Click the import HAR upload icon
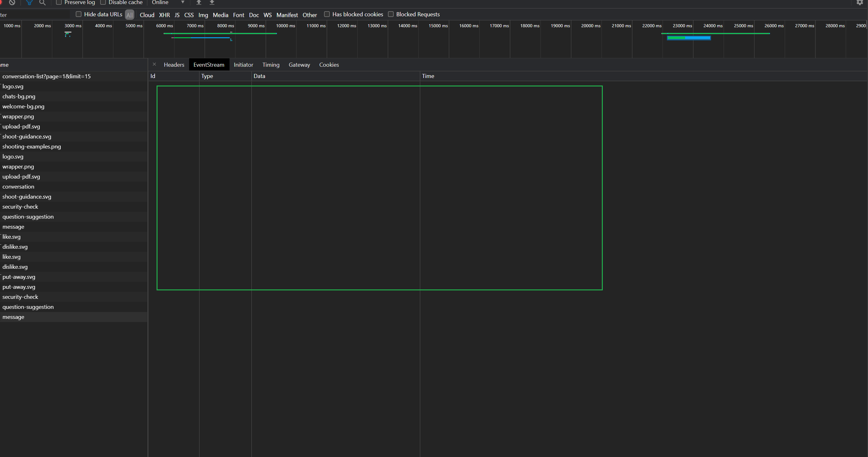The height and width of the screenshot is (457, 868). 199,3
